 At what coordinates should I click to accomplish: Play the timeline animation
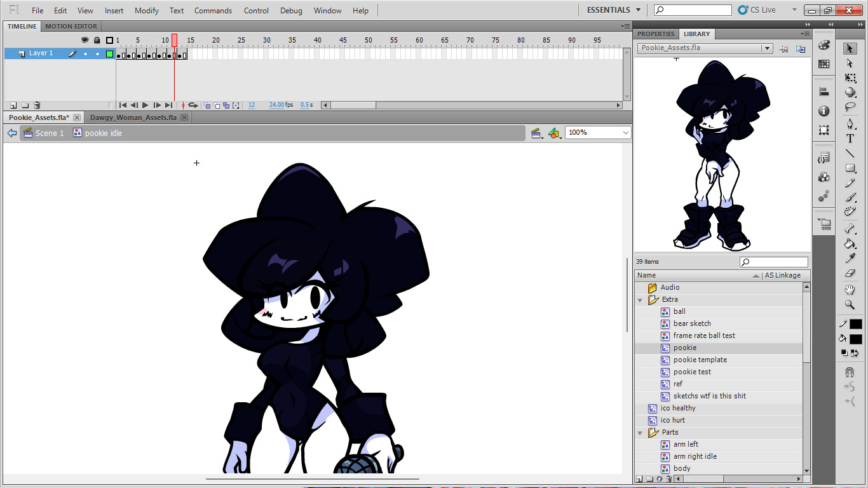click(146, 105)
